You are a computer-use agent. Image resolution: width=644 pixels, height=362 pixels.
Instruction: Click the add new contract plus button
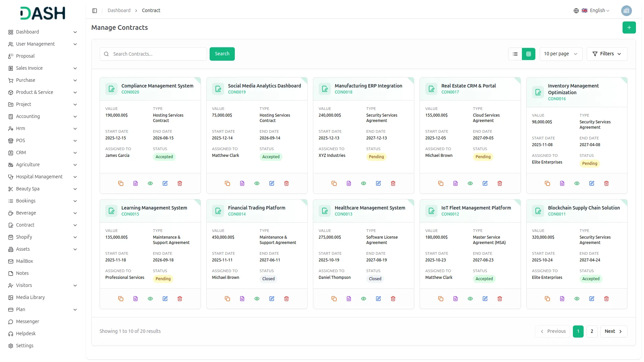(x=629, y=27)
